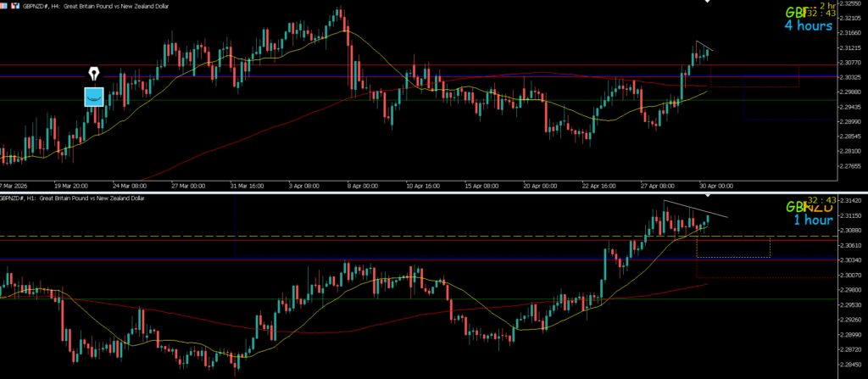Click the red-blue candle icon beside H4 title
Image resolution: width=868 pixels, height=379 pixels.
[x=15, y=6]
